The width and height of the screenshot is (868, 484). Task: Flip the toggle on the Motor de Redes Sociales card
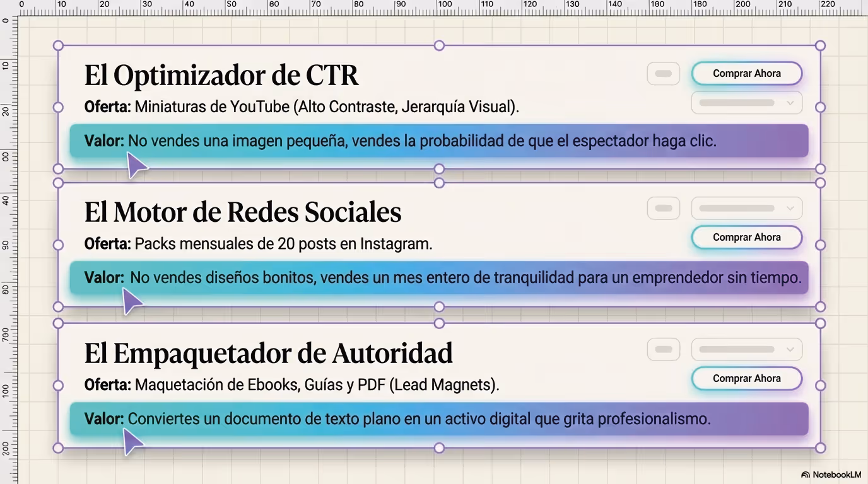(663, 208)
